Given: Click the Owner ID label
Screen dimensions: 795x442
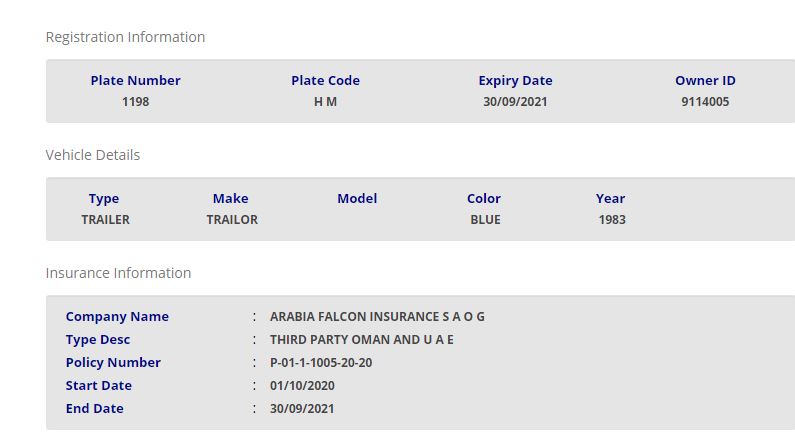Looking at the screenshot, I should click(x=705, y=80).
